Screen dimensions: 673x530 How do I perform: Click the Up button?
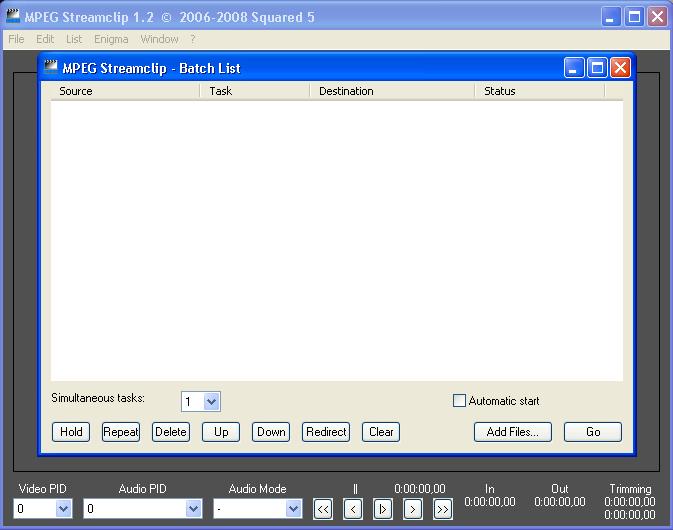(221, 432)
